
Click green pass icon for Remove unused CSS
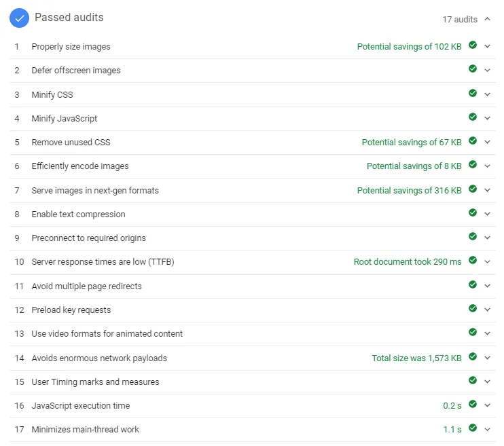point(473,141)
